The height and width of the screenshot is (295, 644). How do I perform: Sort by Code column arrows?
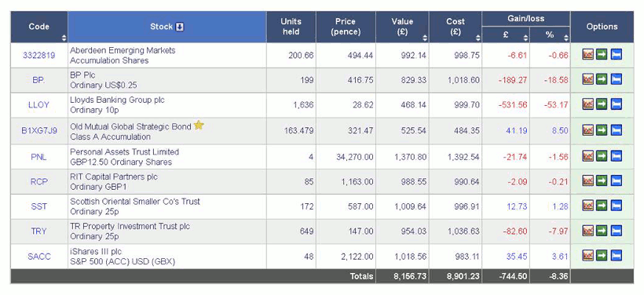(x=64, y=38)
